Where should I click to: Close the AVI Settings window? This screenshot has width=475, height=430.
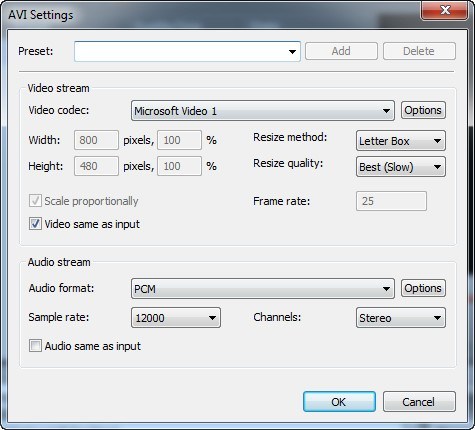pos(445,10)
